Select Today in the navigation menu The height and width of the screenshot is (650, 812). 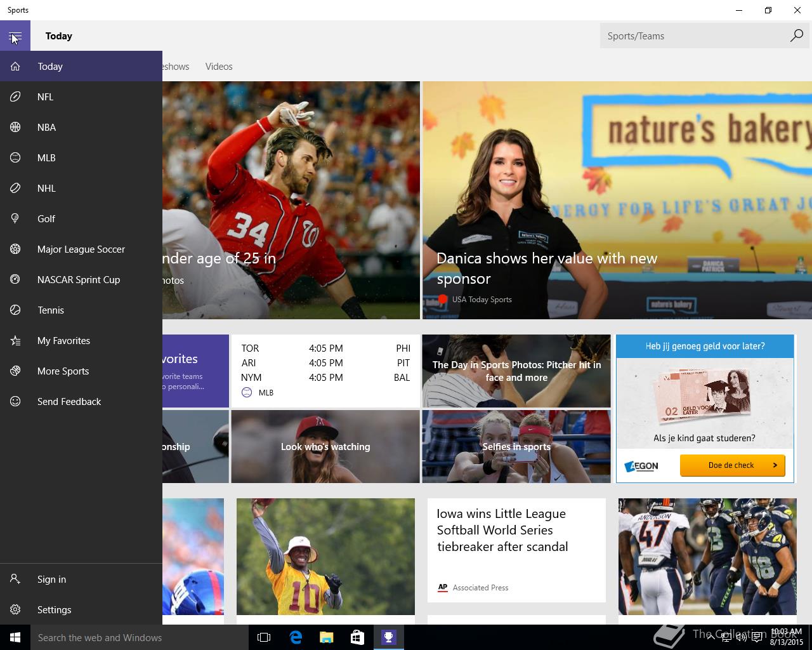81,66
